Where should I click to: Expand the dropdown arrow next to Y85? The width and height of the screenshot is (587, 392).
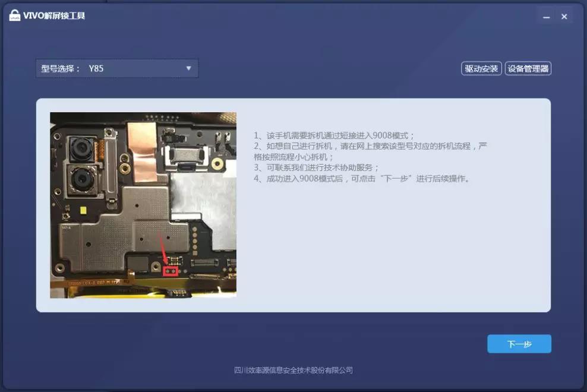(189, 68)
